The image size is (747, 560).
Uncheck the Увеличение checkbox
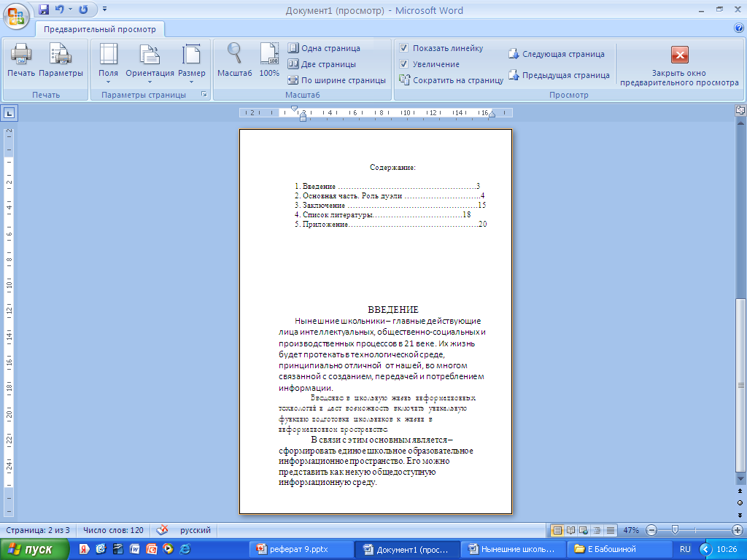pos(403,64)
